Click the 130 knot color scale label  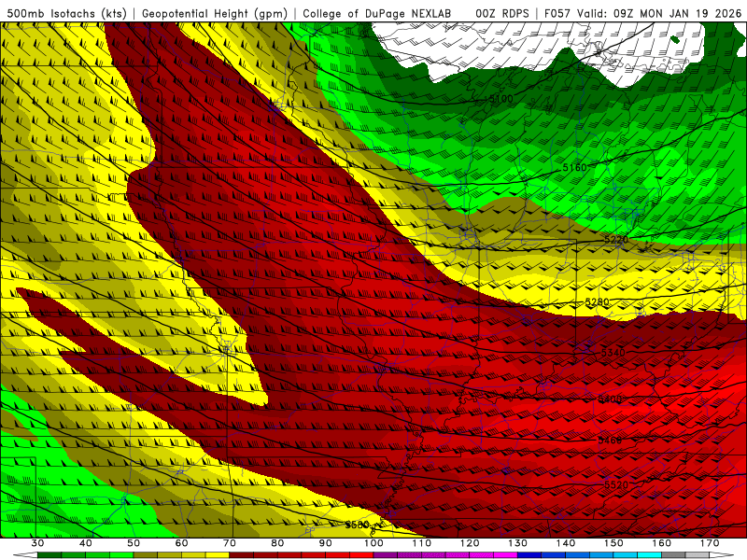[517, 543]
